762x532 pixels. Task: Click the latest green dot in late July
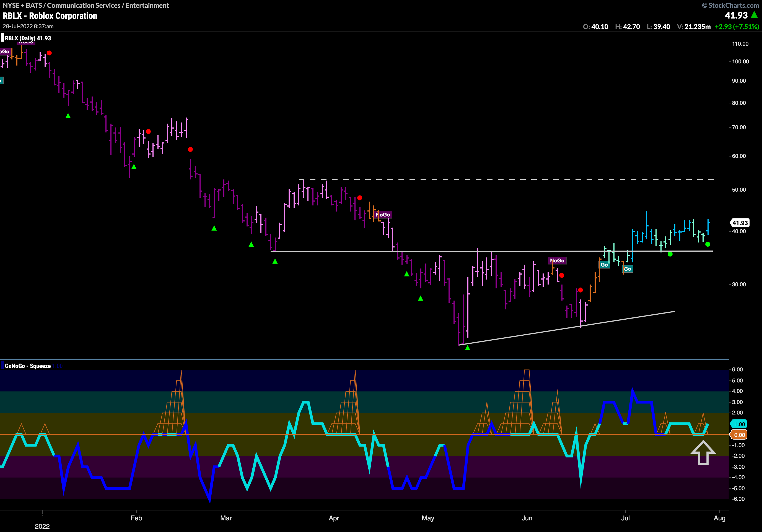pyautogui.click(x=707, y=244)
